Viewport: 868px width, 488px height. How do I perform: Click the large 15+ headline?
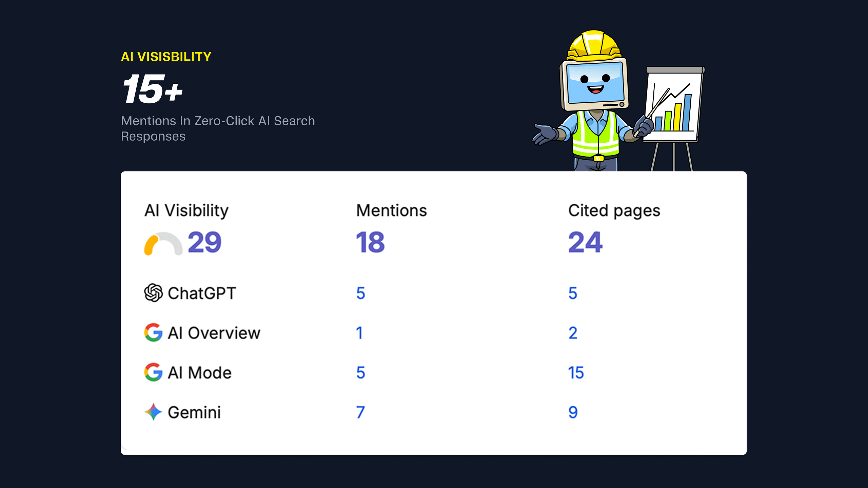[x=152, y=89]
